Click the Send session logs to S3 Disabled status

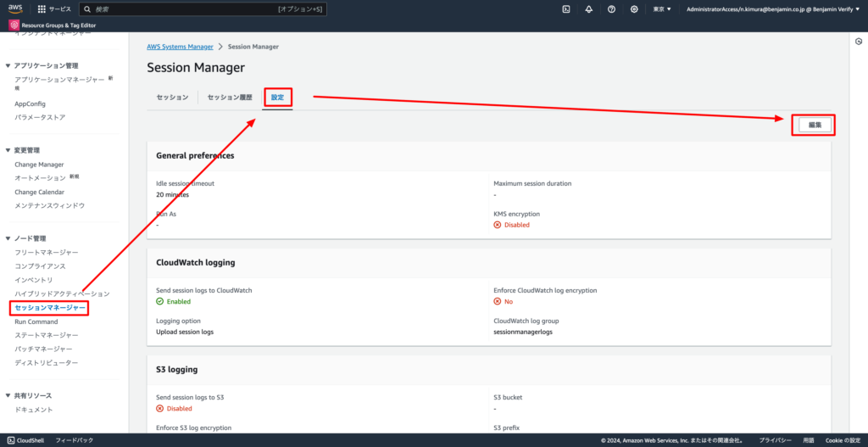click(x=174, y=408)
